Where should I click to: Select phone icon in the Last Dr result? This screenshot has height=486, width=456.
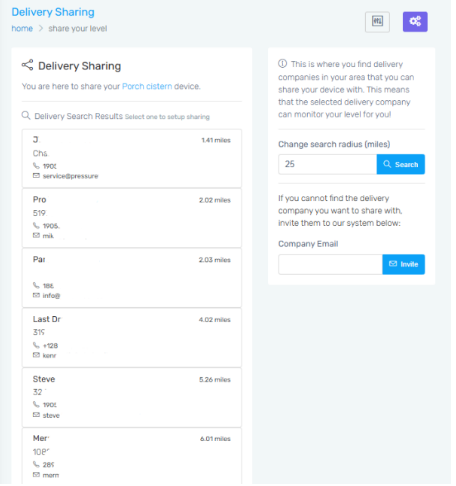36,345
